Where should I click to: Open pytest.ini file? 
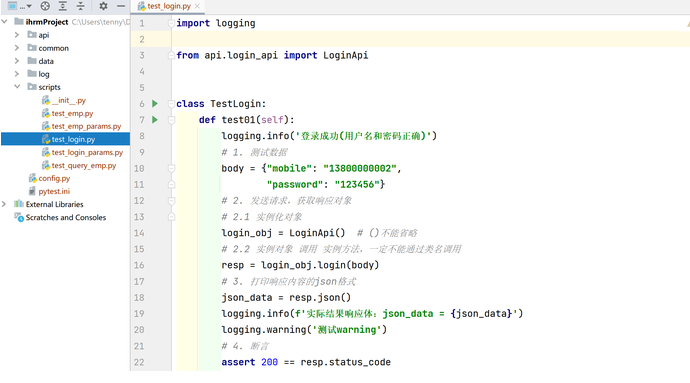[54, 191]
